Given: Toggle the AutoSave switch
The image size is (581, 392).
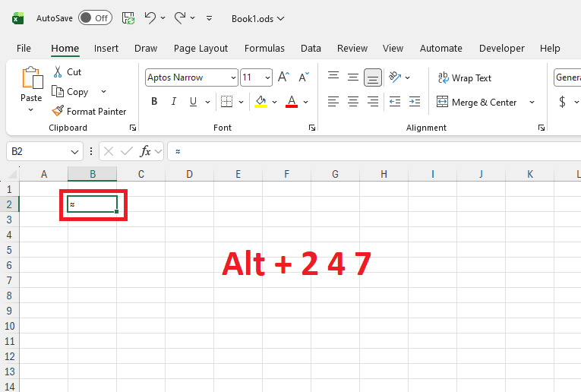Looking at the screenshot, I should click(95, 17).
